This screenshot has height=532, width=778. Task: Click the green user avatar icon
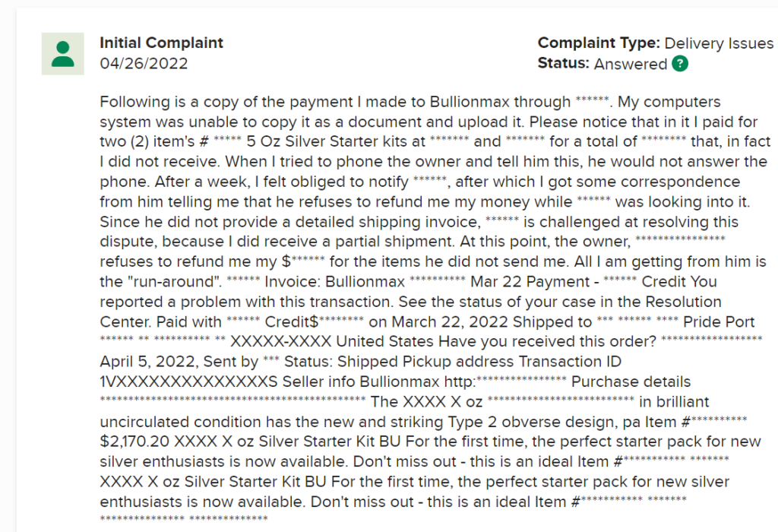pyautogui.click(x=62, y=54)
